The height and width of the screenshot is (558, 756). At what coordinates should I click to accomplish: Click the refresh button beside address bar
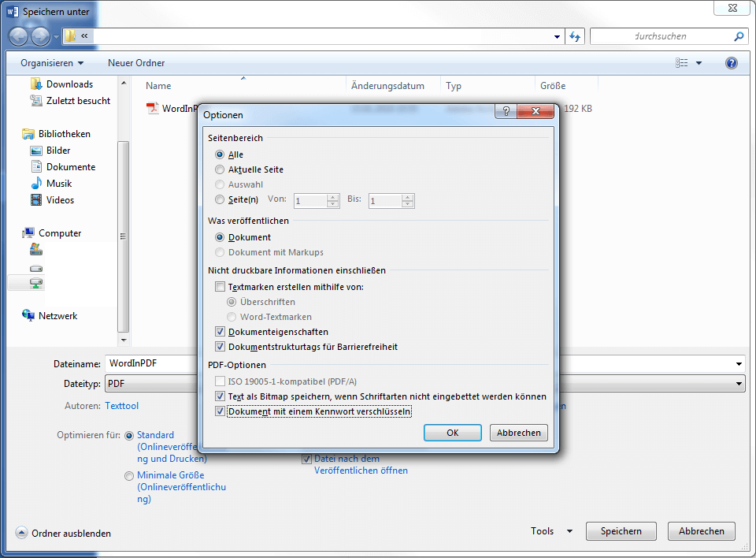coord(575,36)
